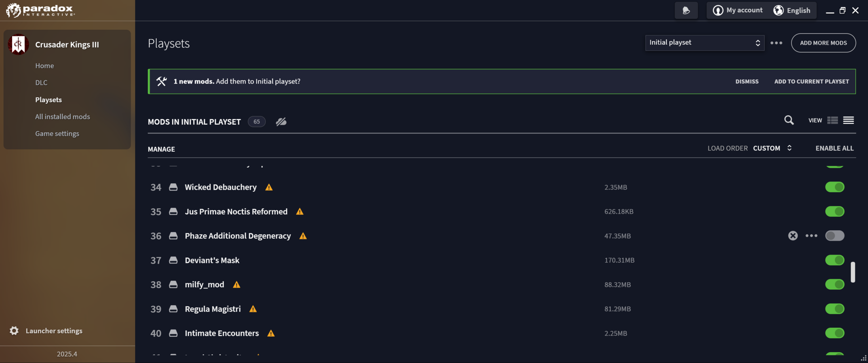This screenshot has height=363, width=868.
Task: Open playset options three-dot menu
Action: coord(776,43)
